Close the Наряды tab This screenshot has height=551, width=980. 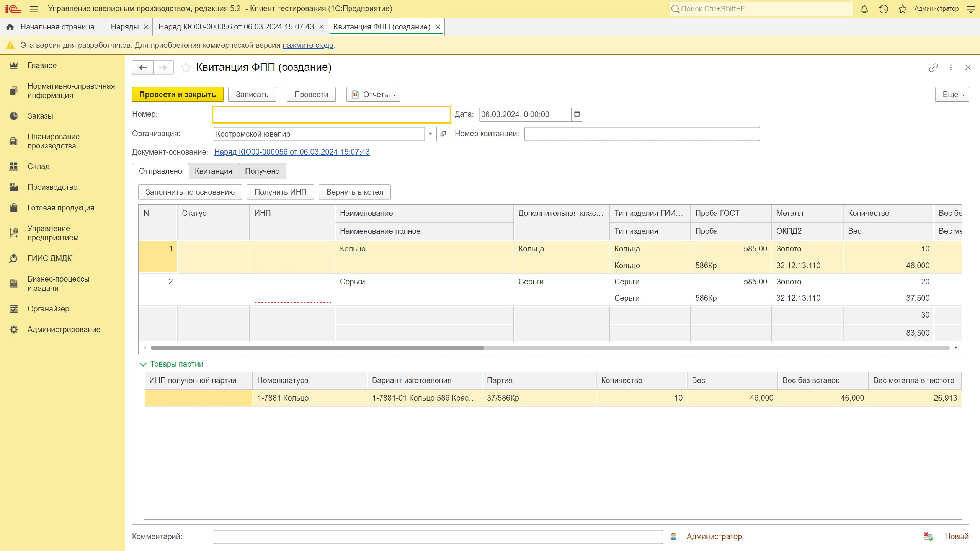[x=146, y=27]
